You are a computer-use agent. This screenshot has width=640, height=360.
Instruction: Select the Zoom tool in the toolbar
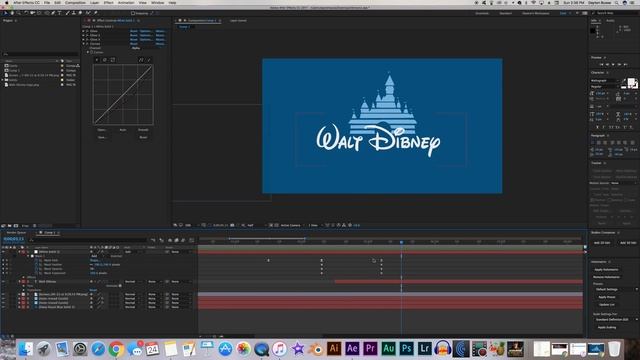tap(19, 13)
